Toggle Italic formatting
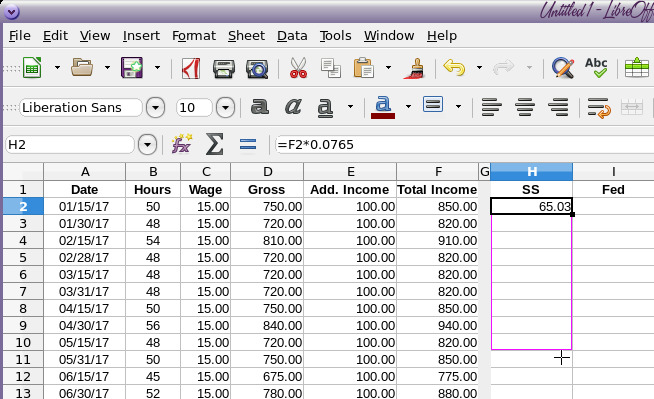654x399 pixels. coord(293,107)
